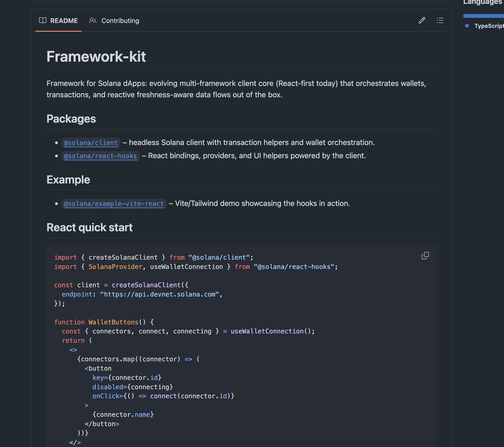Switch to the README tab
This screenshot has width=504, height=447.
click(x=58, y=21)
